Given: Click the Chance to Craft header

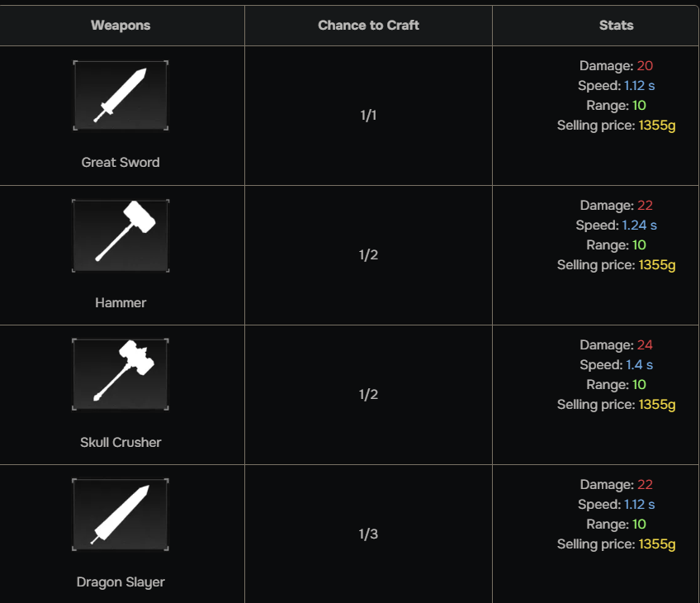Looking at the screenshot, I should [368, 26].
